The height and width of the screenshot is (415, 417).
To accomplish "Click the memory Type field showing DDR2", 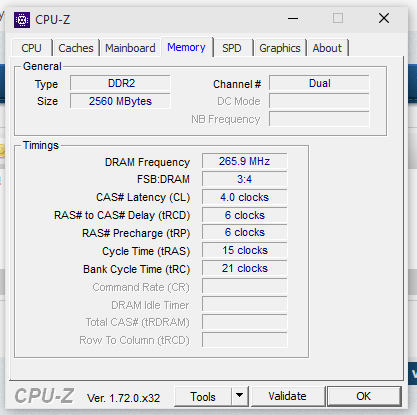I will [x=120, y=83].
